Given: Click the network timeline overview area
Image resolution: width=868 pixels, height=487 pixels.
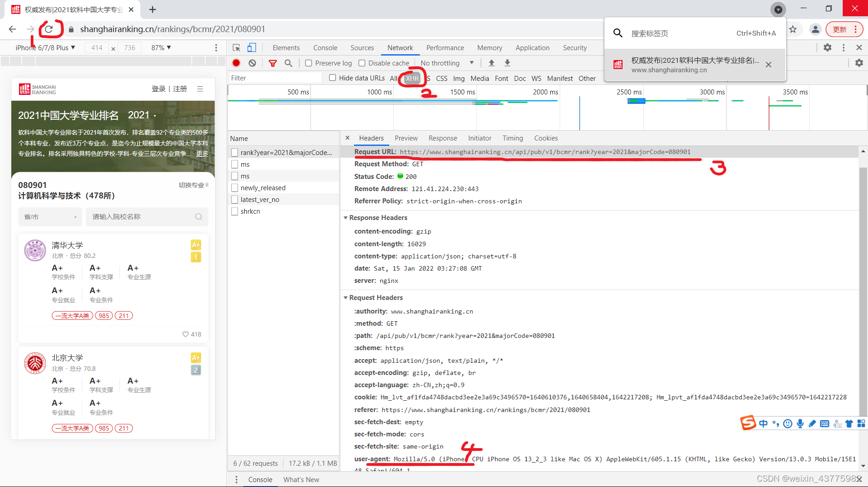Looking at the screenshot, I should pyautogui.click(x=547, y=108).
